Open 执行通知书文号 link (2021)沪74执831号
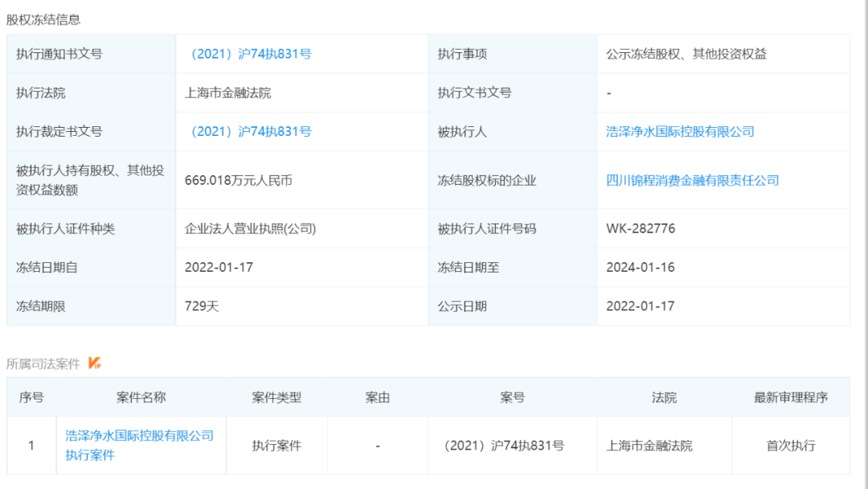The image size is (868, 489). (x=249, y=54)
